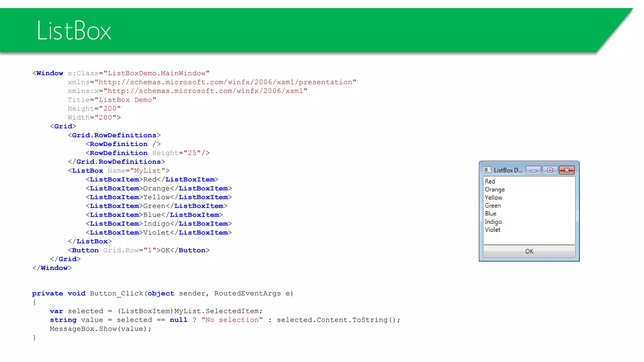Click the ListBox D... window title text
The width and height of the screenshot is (644, 362).
tap(508, 170)
